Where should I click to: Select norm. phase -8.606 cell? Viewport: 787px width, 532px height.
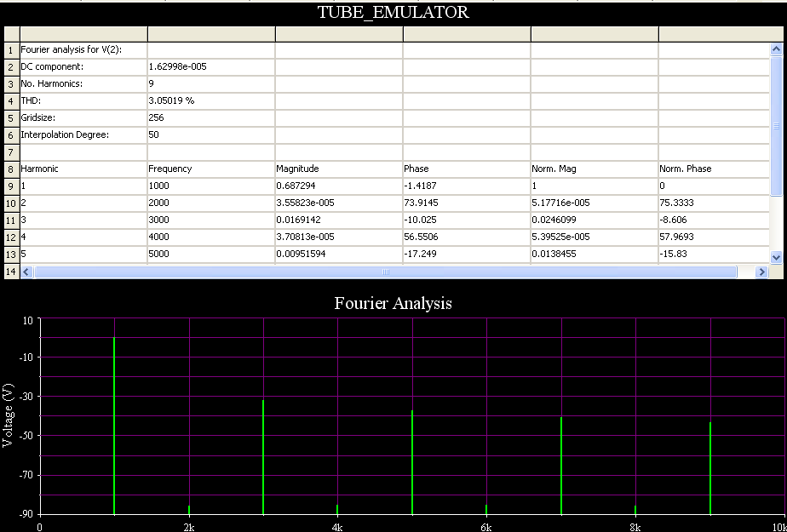tap(714, 220)
